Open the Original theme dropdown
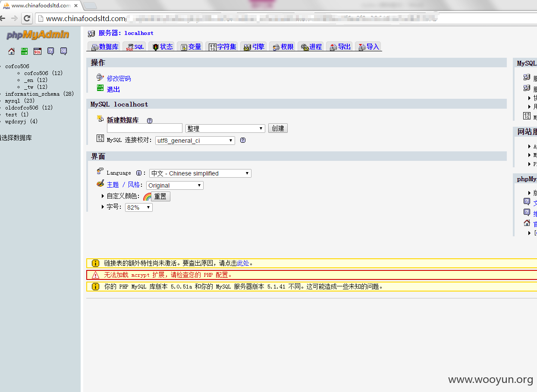537x392 pixels. pos(175,185)
